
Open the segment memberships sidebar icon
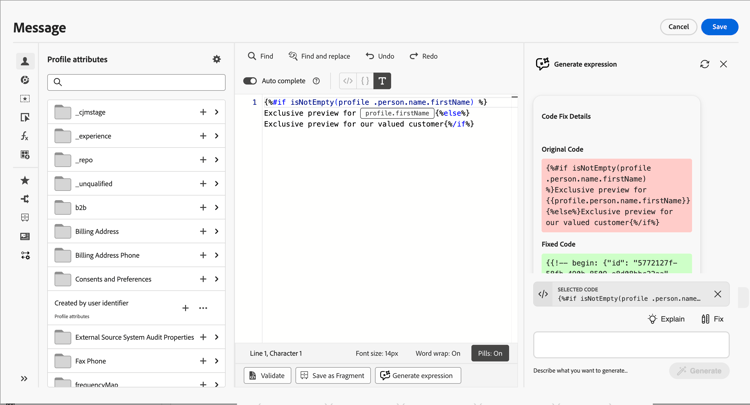click(x=25, y=80)
